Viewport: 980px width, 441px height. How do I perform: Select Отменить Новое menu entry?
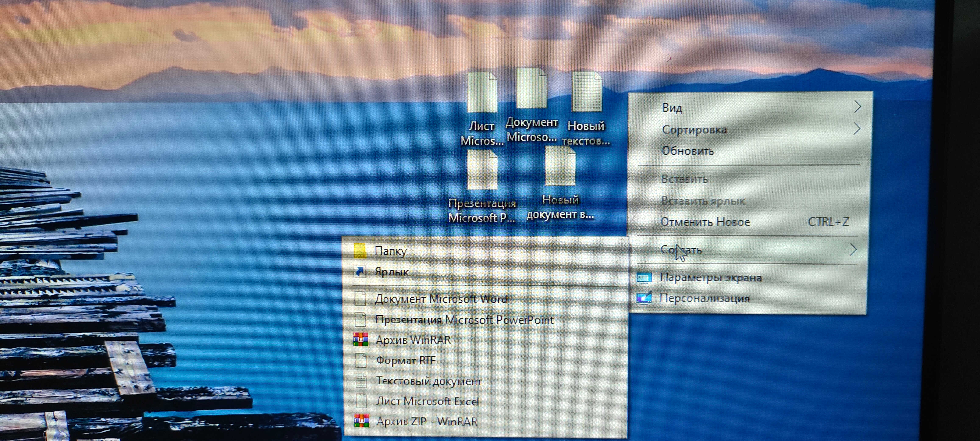pos(705,222)
